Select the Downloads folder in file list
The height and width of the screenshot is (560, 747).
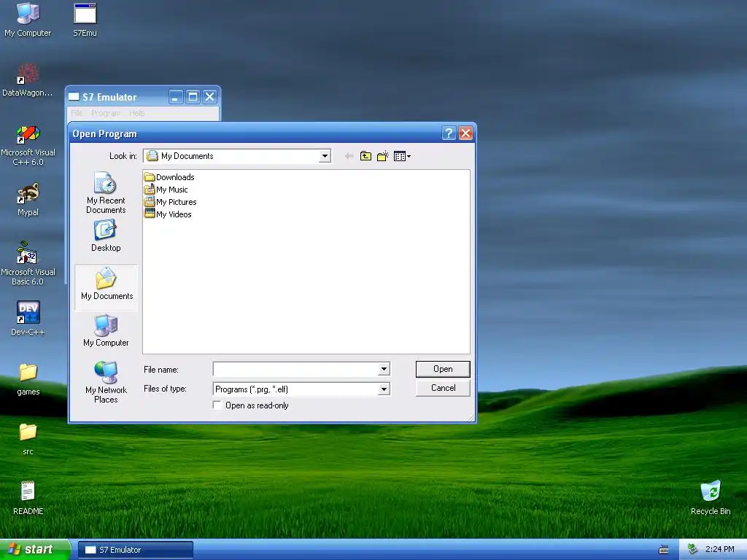click(x=169, y=177)
